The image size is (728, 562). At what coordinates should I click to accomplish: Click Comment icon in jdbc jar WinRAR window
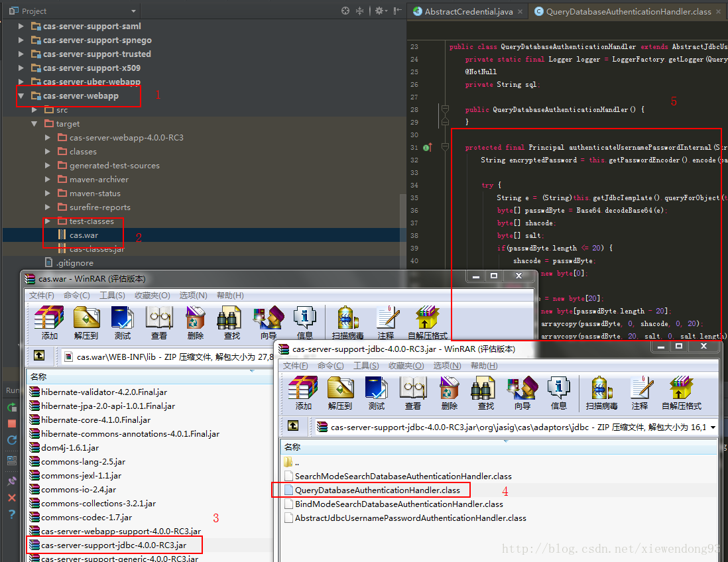(x=640, y=388)
